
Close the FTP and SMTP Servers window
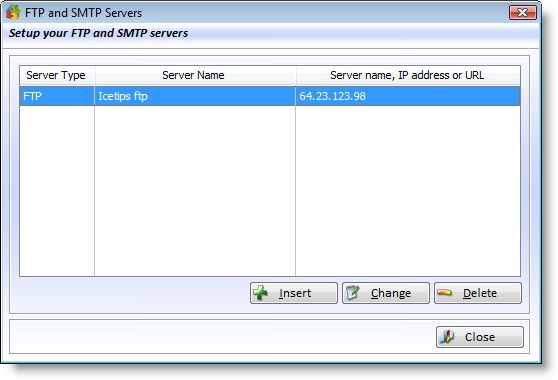(x=522, y=13)
